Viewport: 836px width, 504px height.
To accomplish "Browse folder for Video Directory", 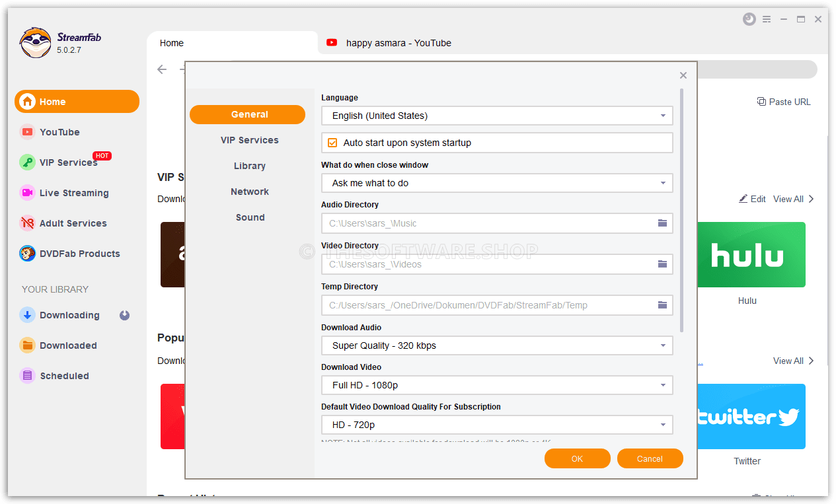I will [x=662, y=264].
